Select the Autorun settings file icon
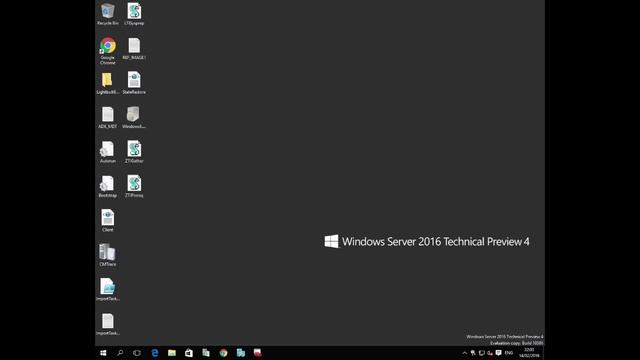This screenshot has width=640, height=360. (x=108, y=152)
